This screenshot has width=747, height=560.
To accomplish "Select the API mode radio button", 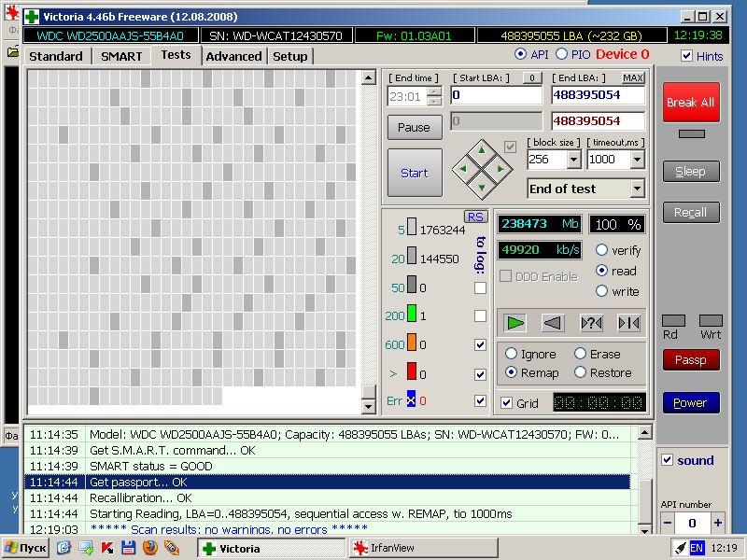I will click(520, 54).
